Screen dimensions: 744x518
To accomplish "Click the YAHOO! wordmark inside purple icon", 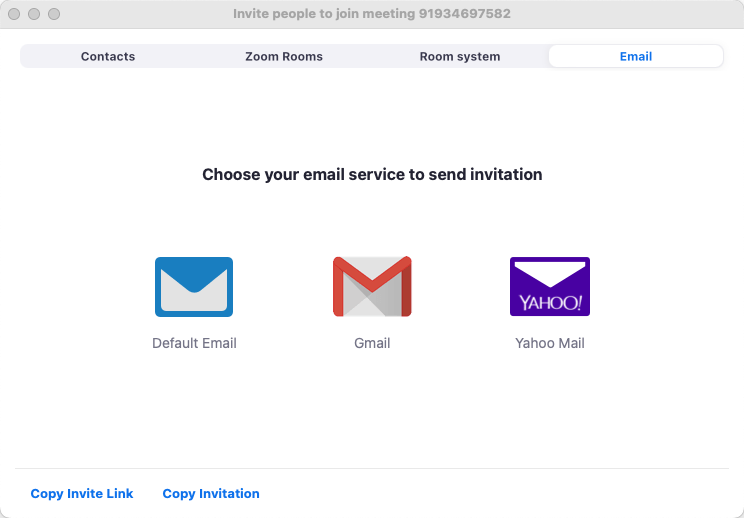I will 550,302.
